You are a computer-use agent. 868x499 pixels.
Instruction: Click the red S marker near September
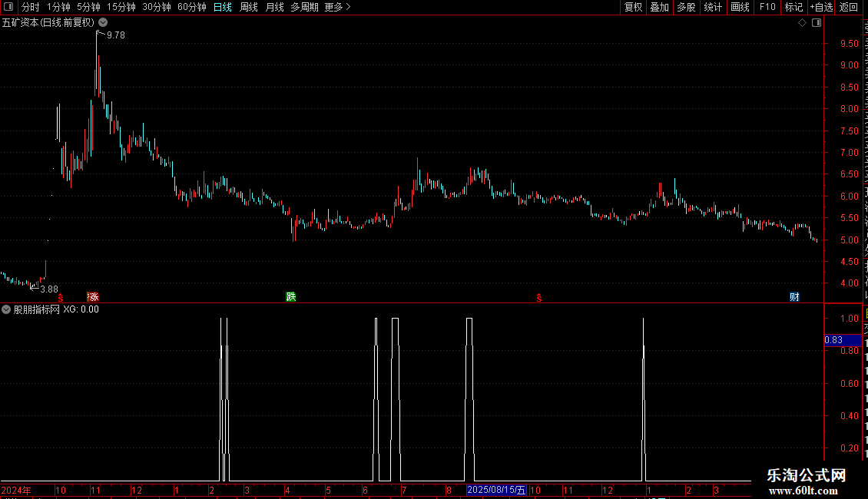(538, 298)
